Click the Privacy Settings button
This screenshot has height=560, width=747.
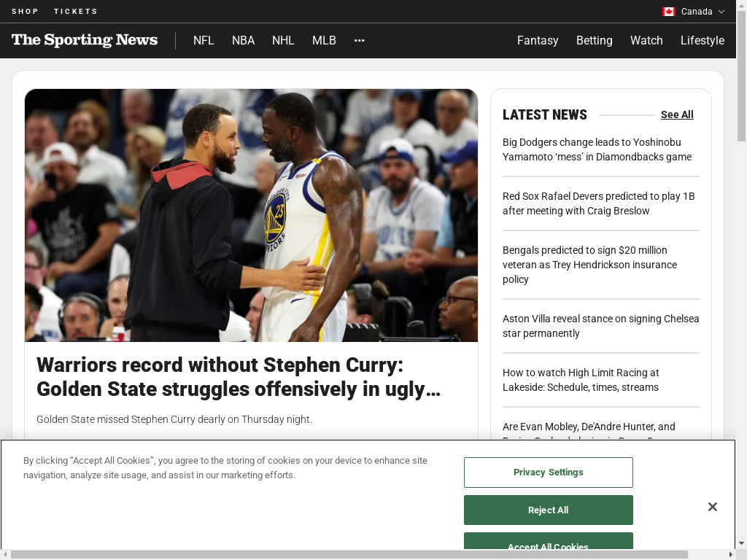tap(549, 472)
